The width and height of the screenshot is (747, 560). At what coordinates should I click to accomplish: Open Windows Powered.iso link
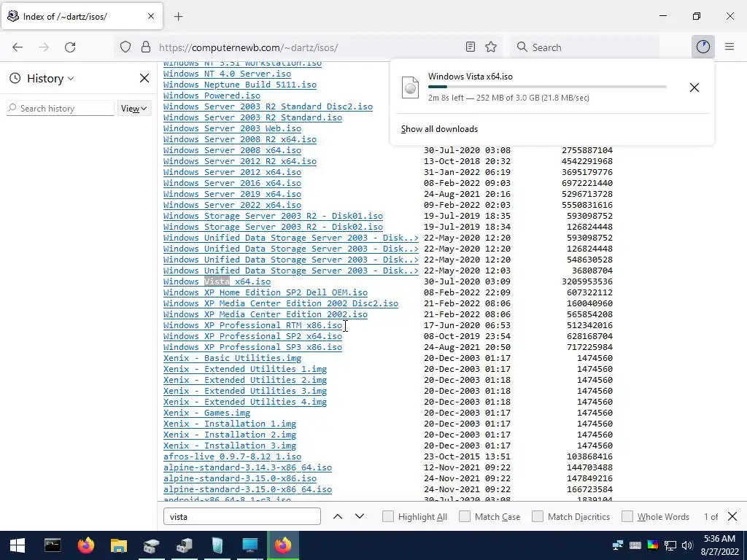click(212, 96)
